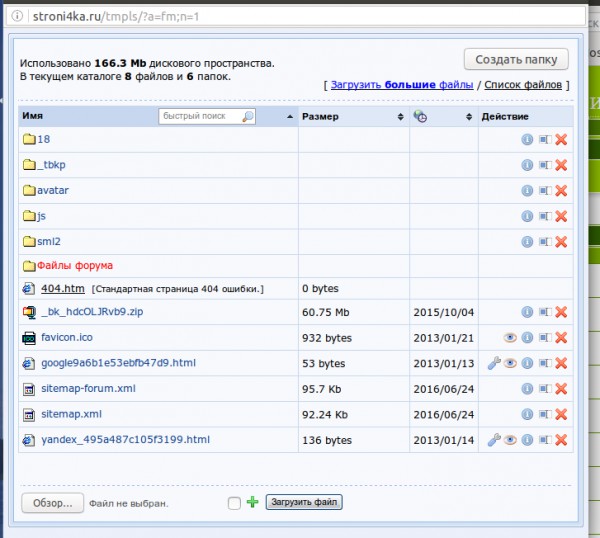Sort files by the date column arrows
Viewport: 600px width, 538px height.
469,117
